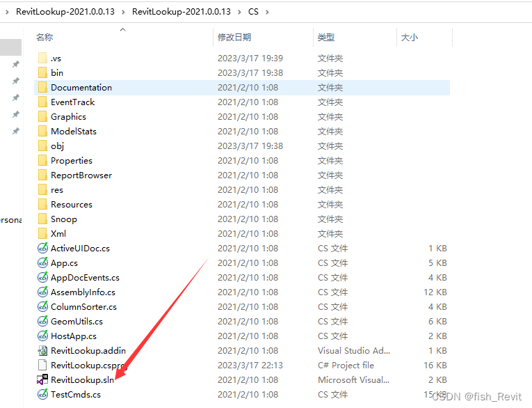Click the RevitLookup.csproj file icon

[x=42, y=365]
